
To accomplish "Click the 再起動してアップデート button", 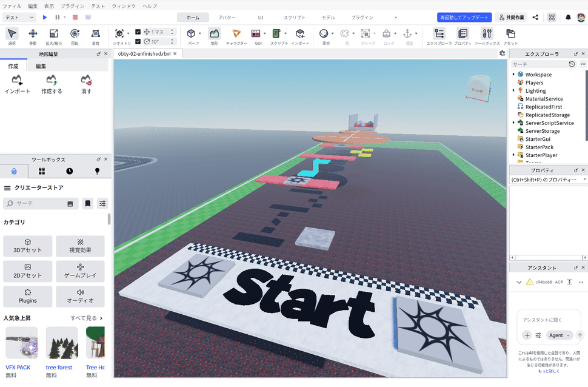I will [464, 17].
